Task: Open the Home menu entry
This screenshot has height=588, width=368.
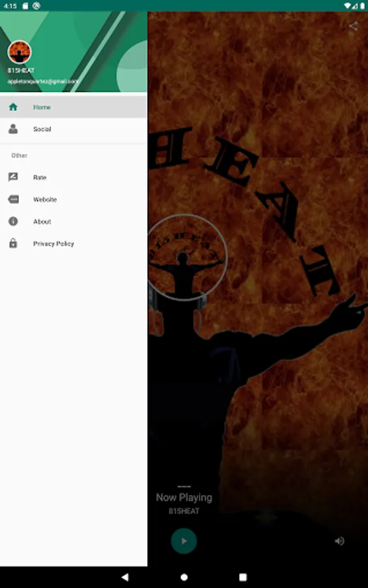Action: [73, 107]
